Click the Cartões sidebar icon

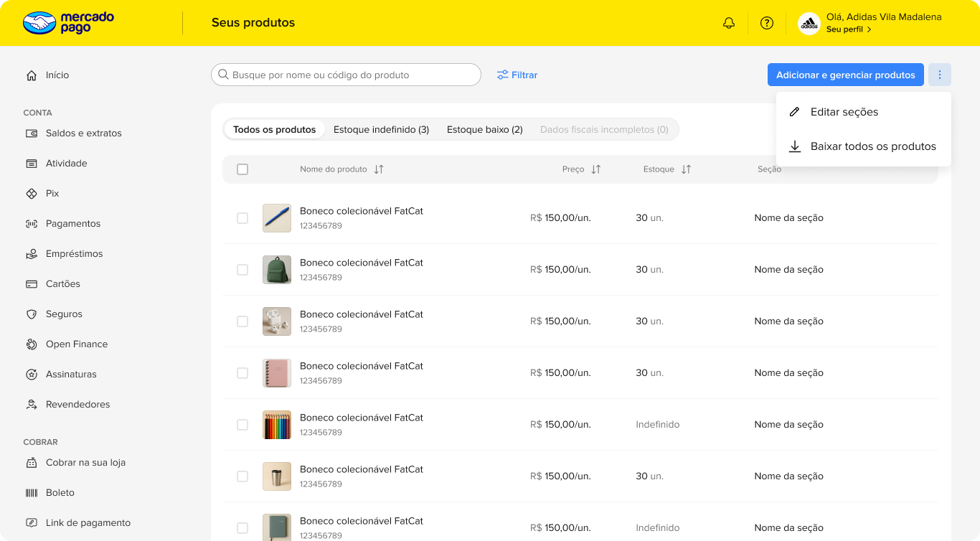32,284
